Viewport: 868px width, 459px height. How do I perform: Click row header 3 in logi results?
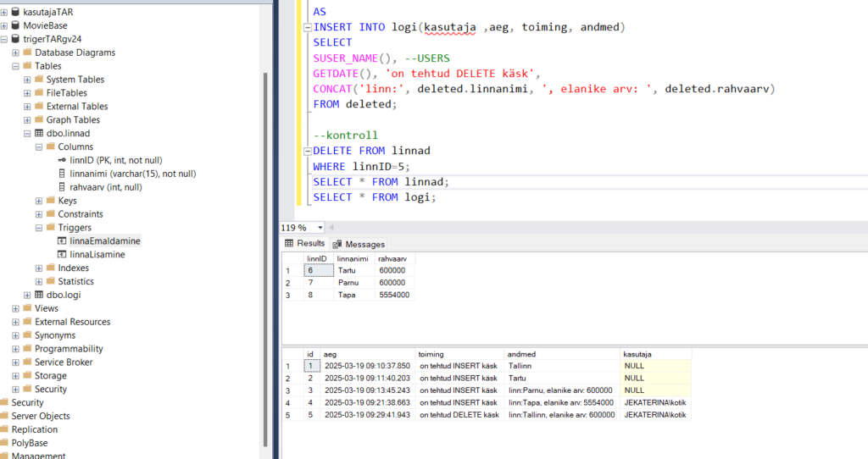pos(292,390)
